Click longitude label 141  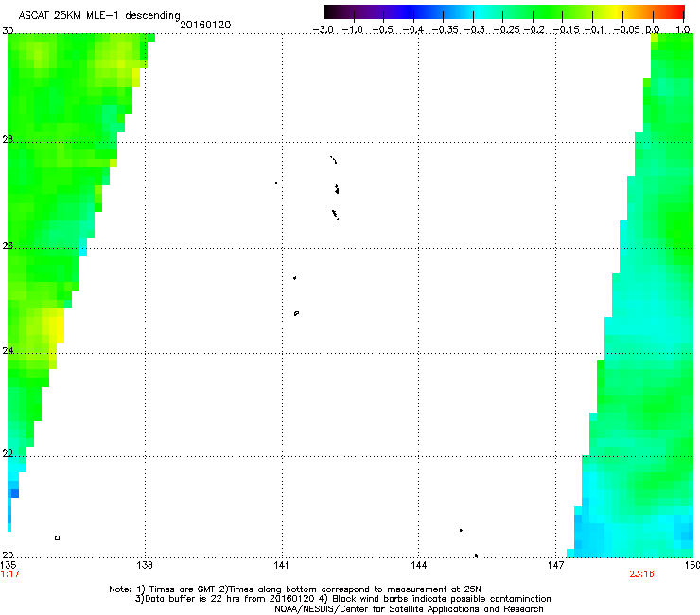(281, 565)
